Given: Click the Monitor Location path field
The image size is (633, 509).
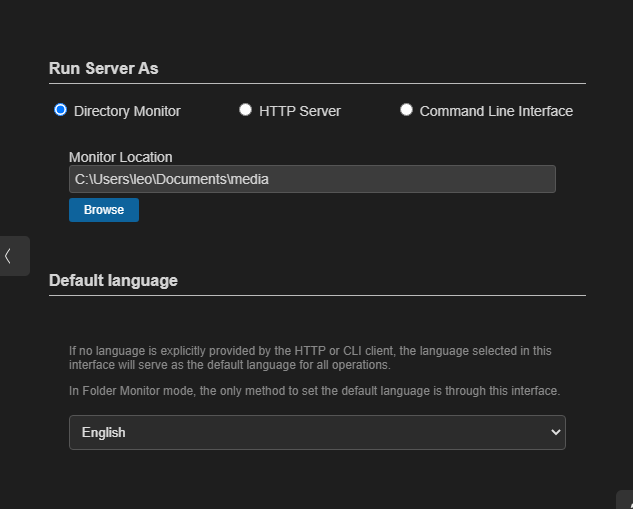Looking at the screenshot, I should 312,179.
